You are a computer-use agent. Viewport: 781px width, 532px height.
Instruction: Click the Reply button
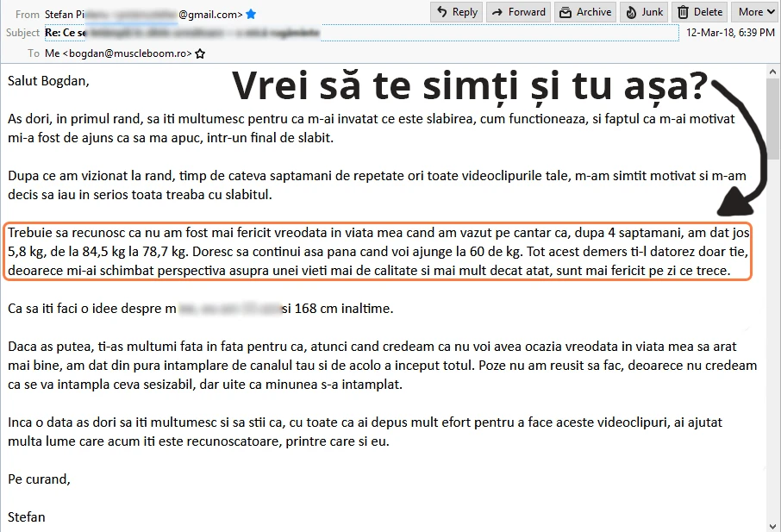(x=457, y=12)
